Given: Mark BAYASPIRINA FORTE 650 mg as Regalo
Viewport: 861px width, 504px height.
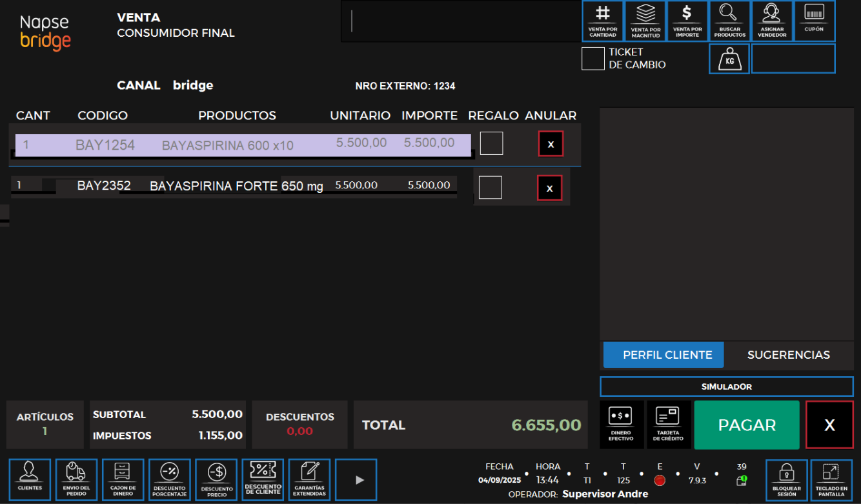Looking at the screenshot, I should tap(490, 188).
